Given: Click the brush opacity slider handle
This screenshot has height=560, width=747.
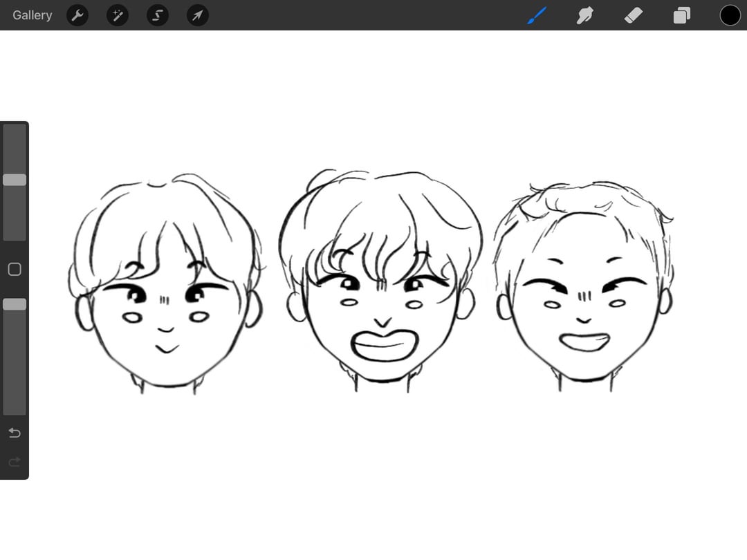Looking at the screenshot, I should tap(15, 304).
